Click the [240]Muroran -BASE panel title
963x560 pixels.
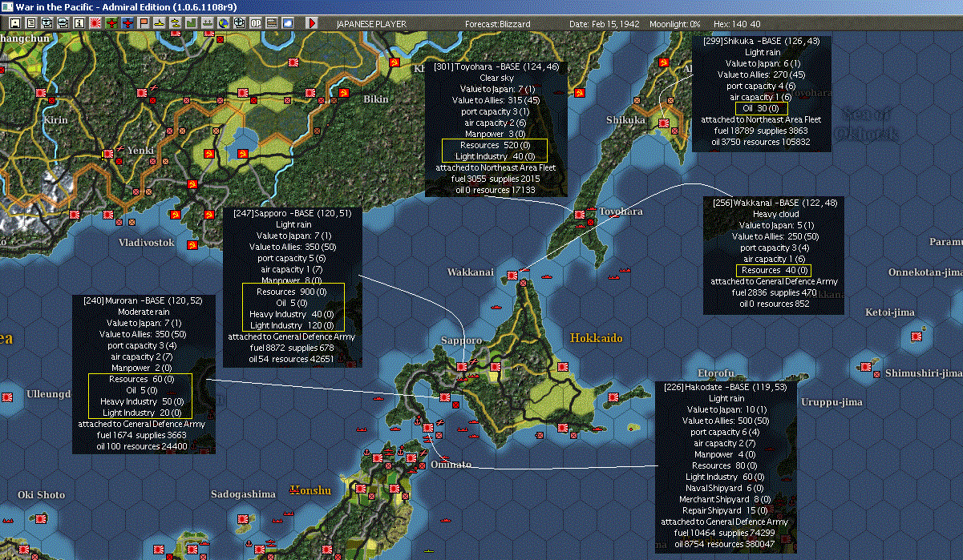(143, 300)
